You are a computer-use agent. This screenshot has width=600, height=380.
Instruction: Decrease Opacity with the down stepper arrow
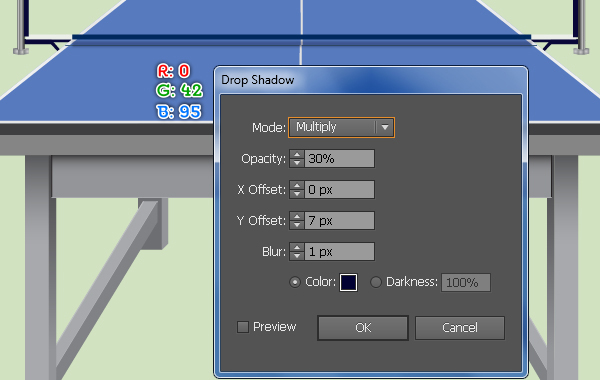(x=297, y=163)
